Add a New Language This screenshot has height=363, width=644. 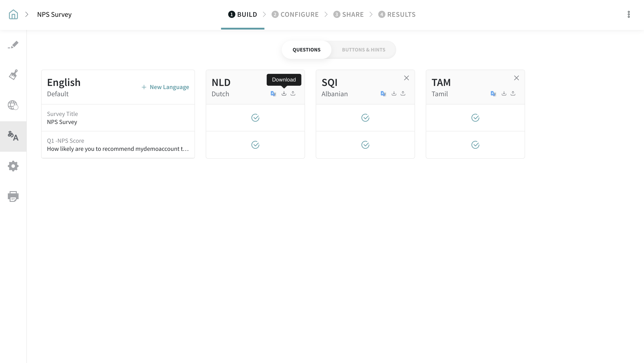tap(165, 87)
